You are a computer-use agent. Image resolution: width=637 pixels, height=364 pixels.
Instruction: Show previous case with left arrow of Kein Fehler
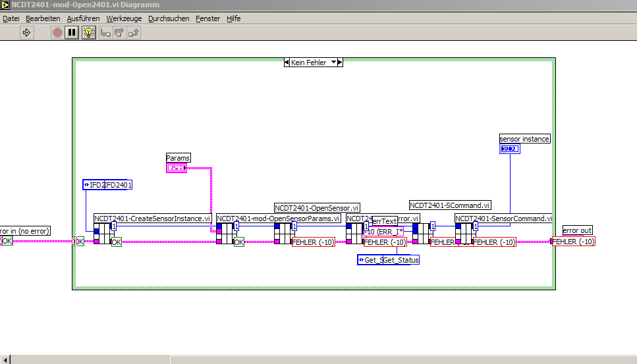tap(287, 62)
